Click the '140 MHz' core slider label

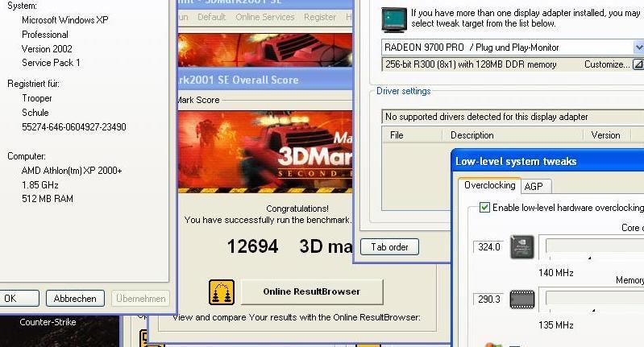tap(555, 273)
